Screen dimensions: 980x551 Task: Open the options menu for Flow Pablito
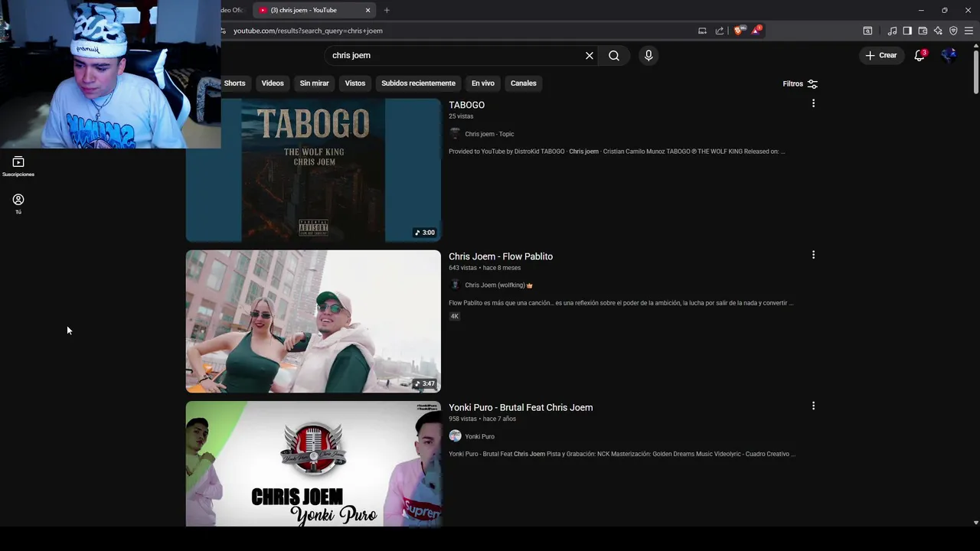[813, 255]
